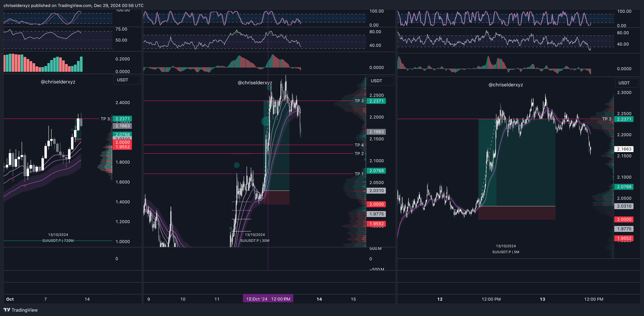Click the red 2.0000 price label on the 30M chart
This screenshot has height=316, width=644.
376,204
